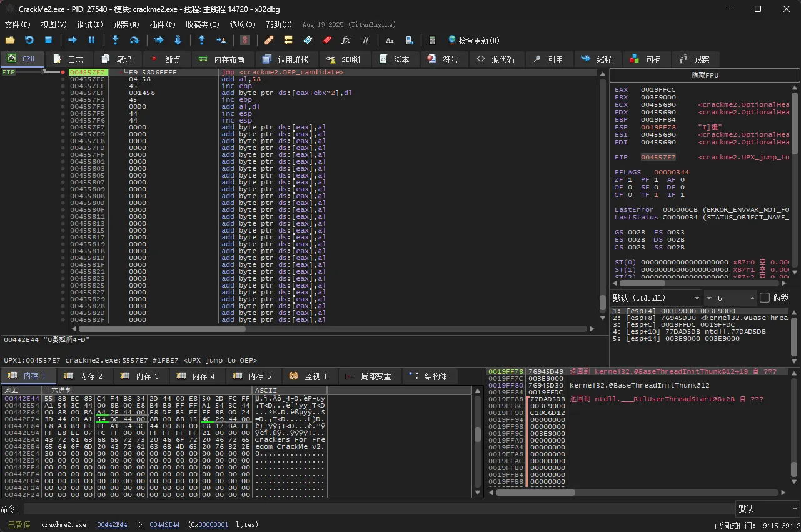801x532 pixels.
Task: Click the Restart debuggee icon
Action: pos(29,40)
